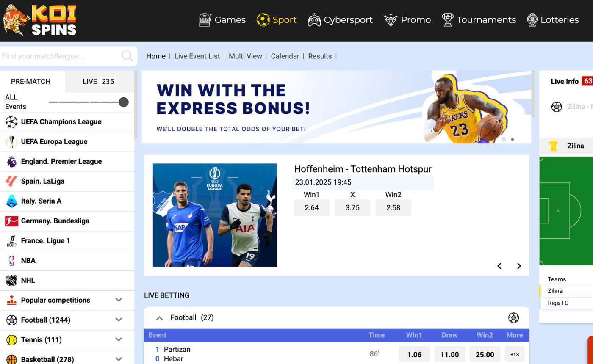
Task: Click the Spain LaLiga logo icon
Action: [11, 181]
